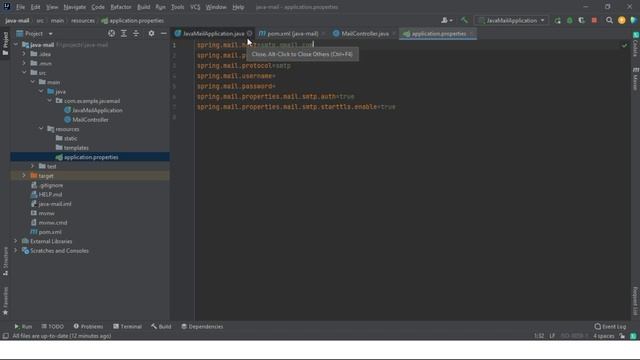Open the Run tool window
This screenshot has width=640, height=360.
23,327
